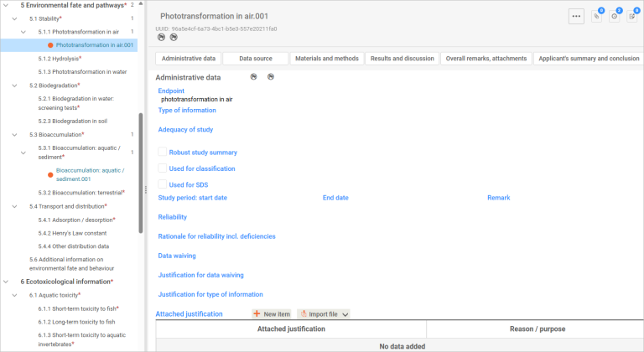Click the Study period: start date label
This screenshot has width=644, height=352.
click(x=193, y=198)
